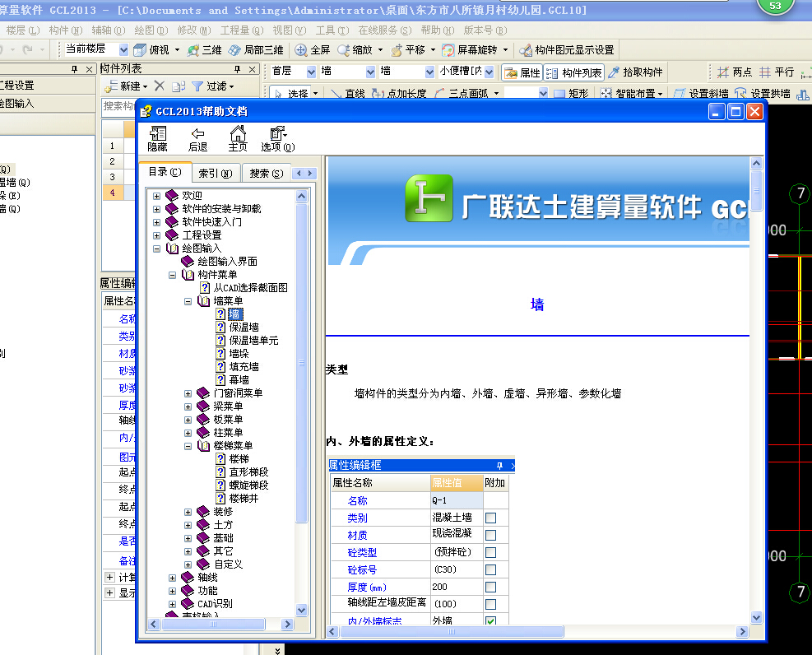Image resolution: width=812 pixels, height=655 pixels.
Task: Click the 隐藏 (Hide) icon in help window
Action: [157, 139]
